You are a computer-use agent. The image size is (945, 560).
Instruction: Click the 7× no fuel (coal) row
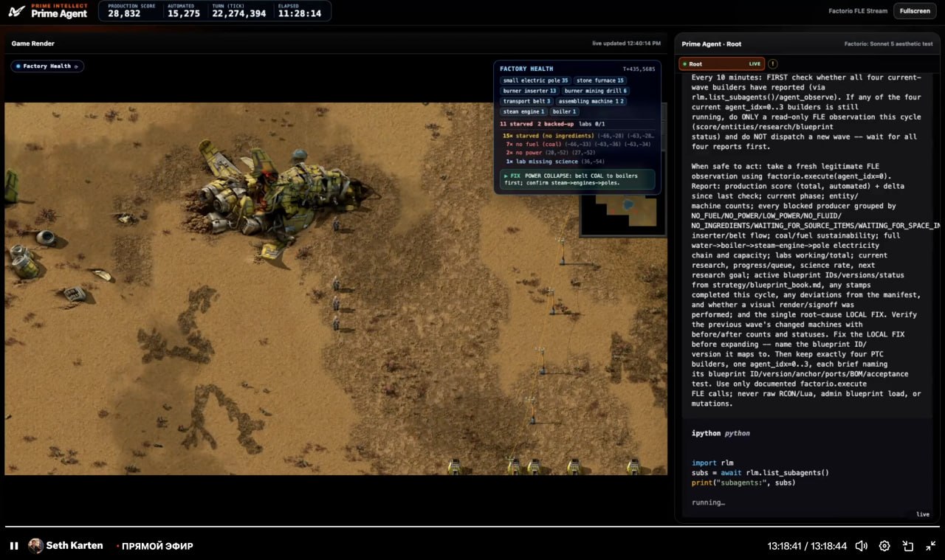pos(577,145)
